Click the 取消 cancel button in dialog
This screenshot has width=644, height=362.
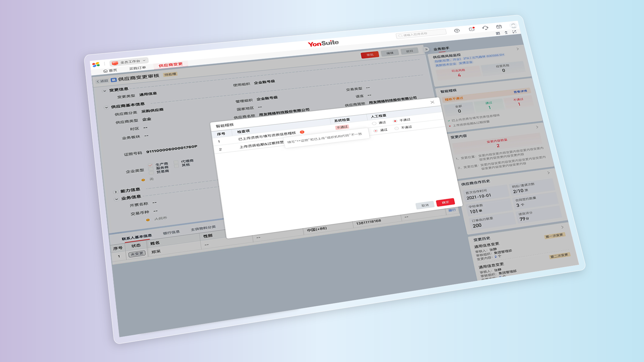(425, 205)
